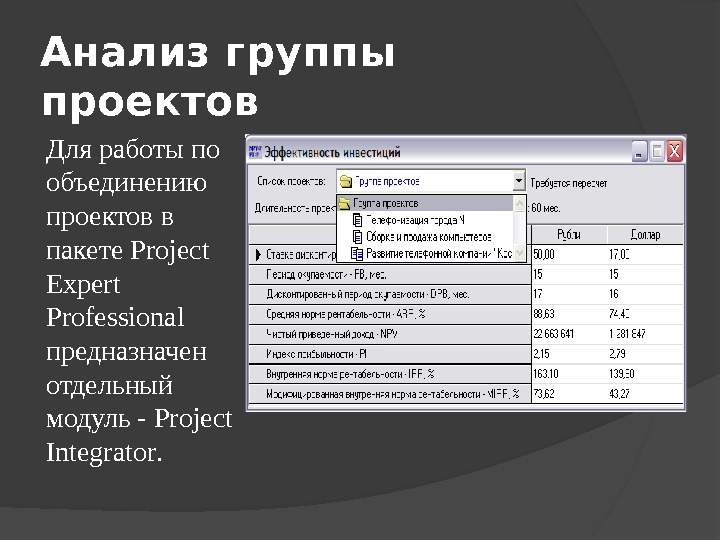
Task: Click the folder icon in dropdown's first row
Action: coord(344,203)
